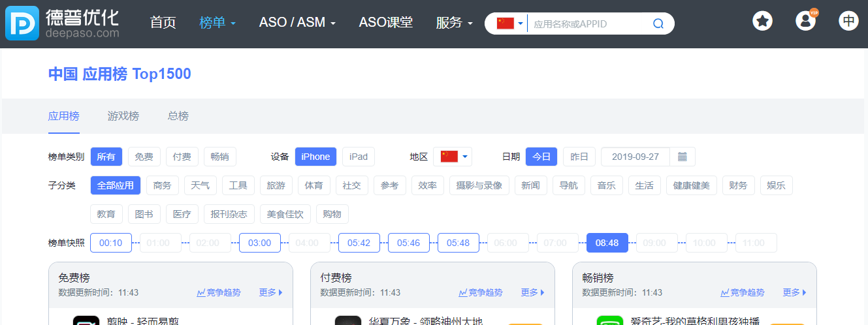Select the 社交 subcategory button
This screenshot has height=325, width=868.
click(x=351, y=185)
